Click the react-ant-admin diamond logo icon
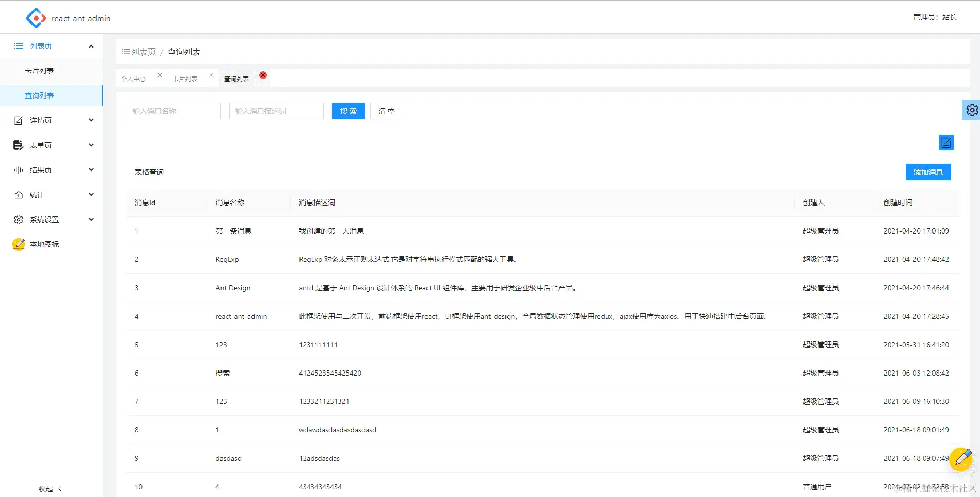The height and width of the screenshot is (497, 980). click(35, 17)
